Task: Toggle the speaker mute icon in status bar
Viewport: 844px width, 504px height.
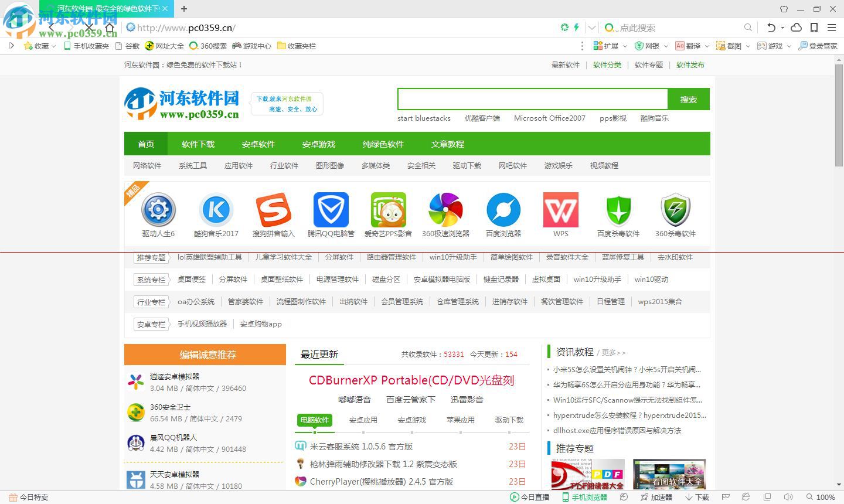Action: [x=789, y=496]
